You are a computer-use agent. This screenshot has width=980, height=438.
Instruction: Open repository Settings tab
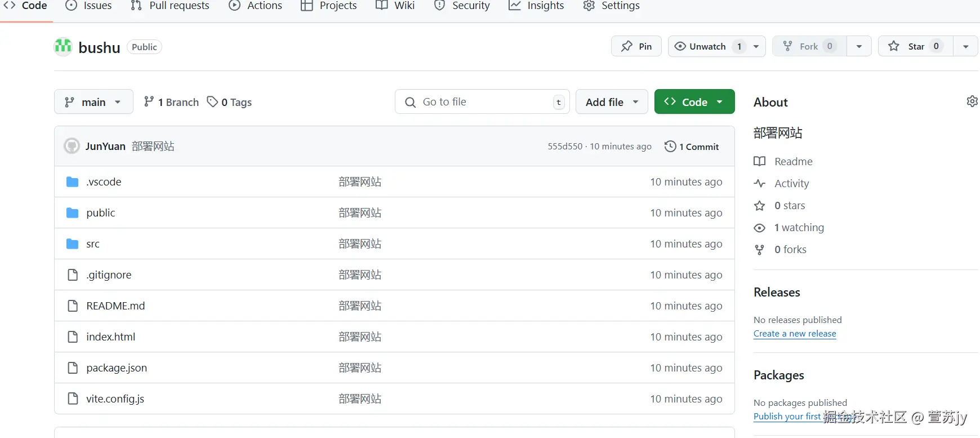(x=612, y=6)
